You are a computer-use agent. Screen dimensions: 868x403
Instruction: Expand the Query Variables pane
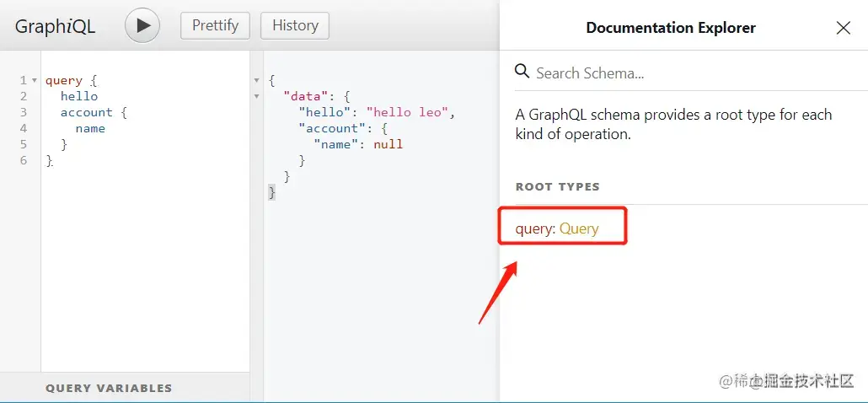click(125, 388)
